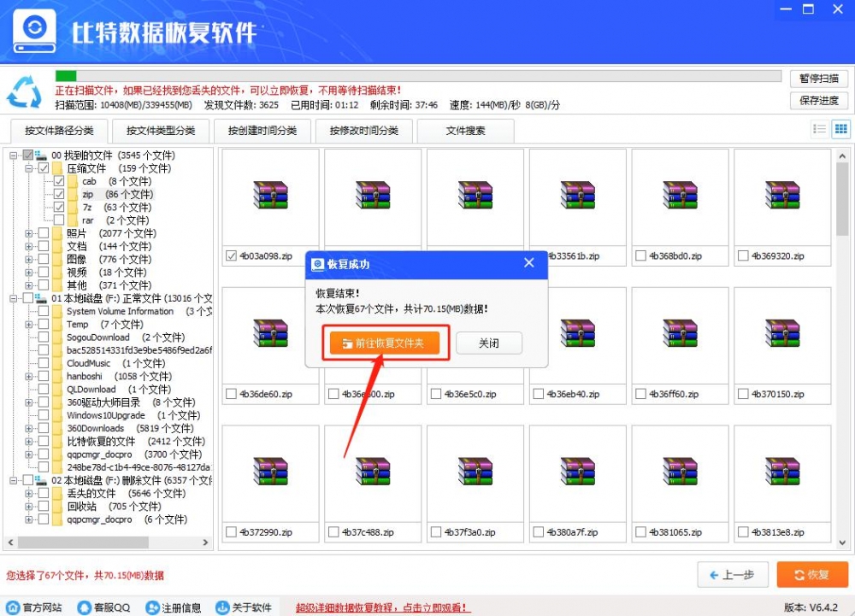The height and width of the screenshot is (616, 855).
Task: Toggle the cab folder checkbox
Action: (x=59, y=181)
